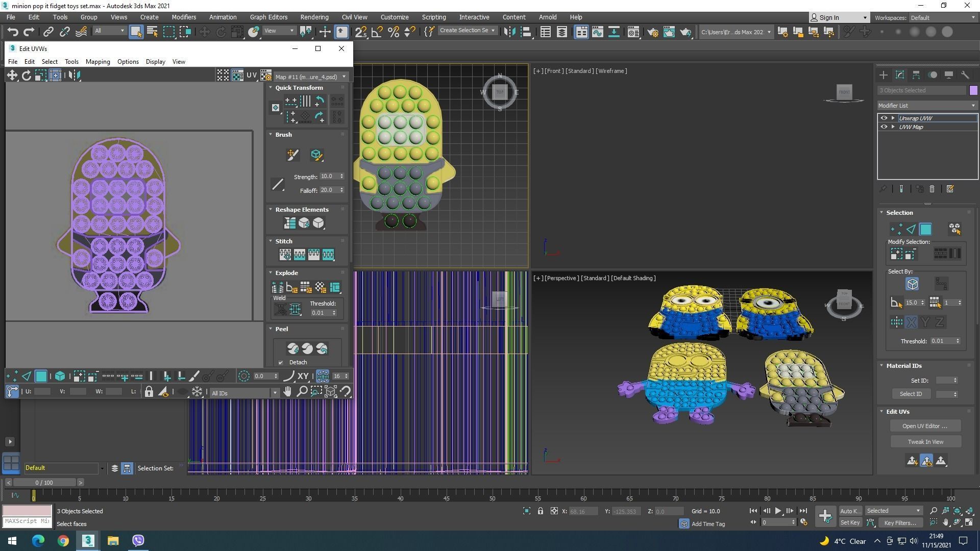Open the Create Selection Set dropdown
The width and height of the screenshot is (980, 551).
[x=467, y=31]
